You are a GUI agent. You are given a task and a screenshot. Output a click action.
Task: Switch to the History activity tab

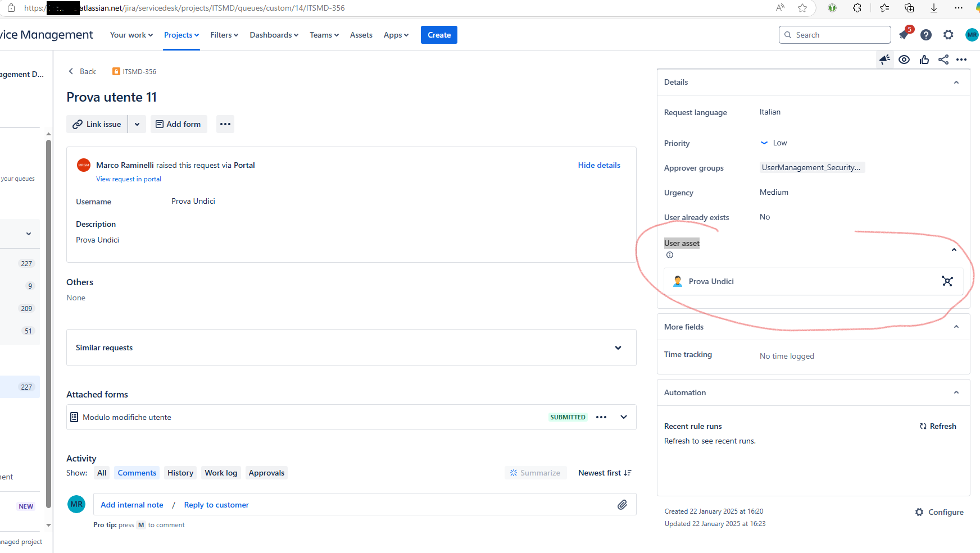(x=180, y=473)
